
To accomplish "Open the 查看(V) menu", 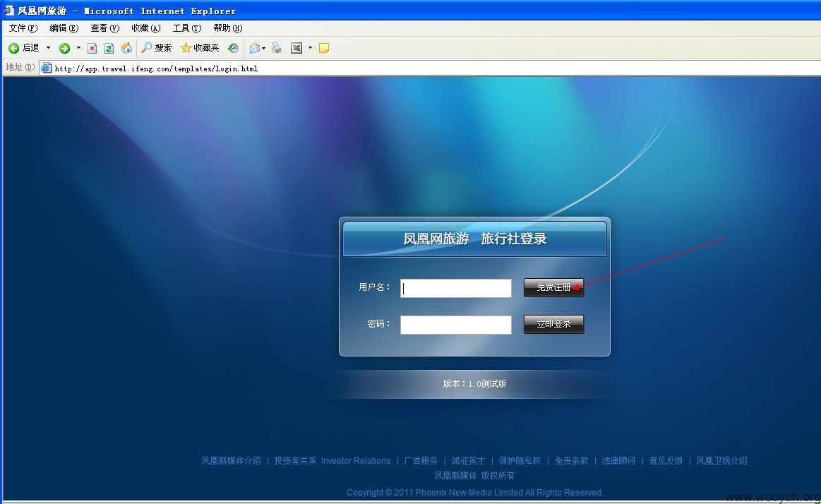I will [104, 28].
